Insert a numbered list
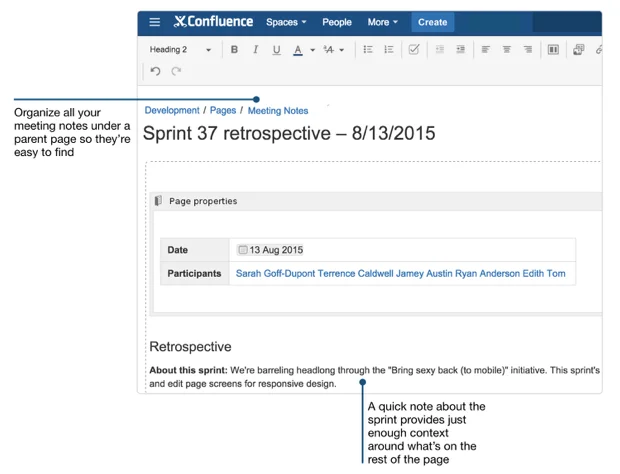The height and width of the screenshot is (474, 620). (x=389, y=49)
